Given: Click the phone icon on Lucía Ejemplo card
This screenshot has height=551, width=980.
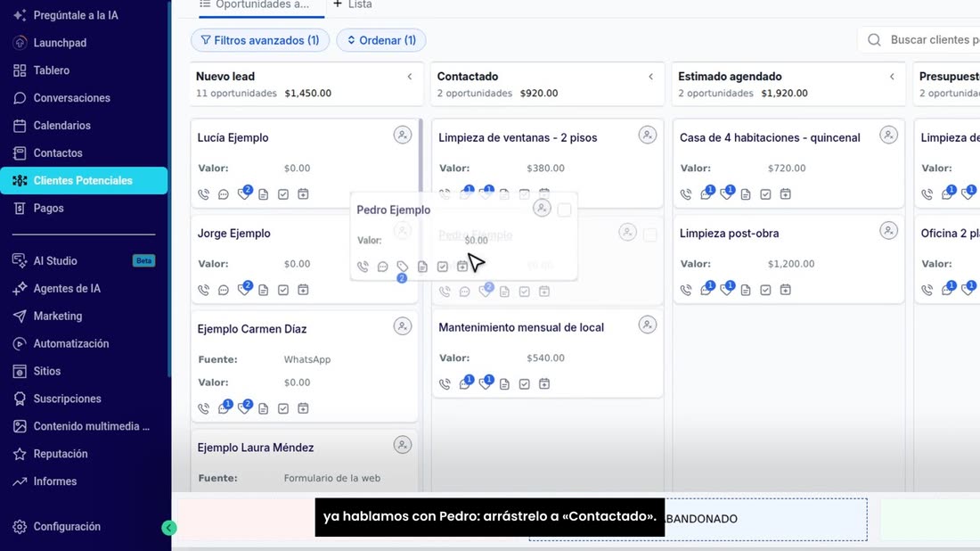Looking at the screenshot, I should coord(204,194).
